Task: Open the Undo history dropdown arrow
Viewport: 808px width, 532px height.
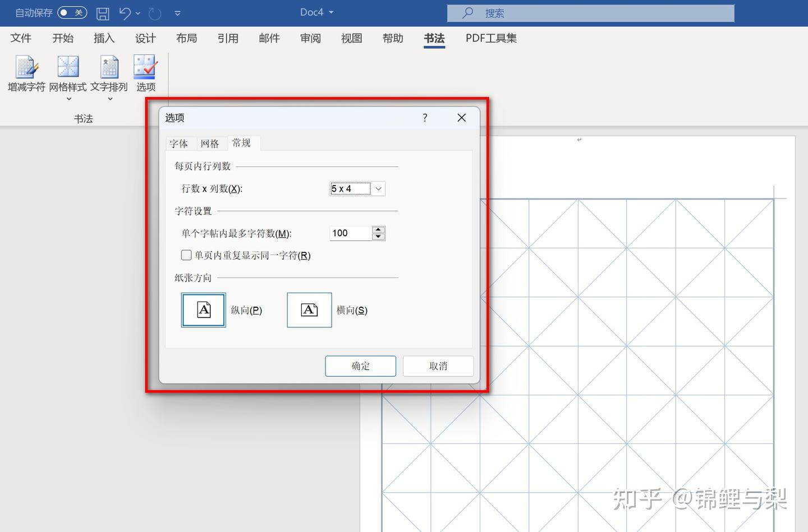Action: pos(138,13)
